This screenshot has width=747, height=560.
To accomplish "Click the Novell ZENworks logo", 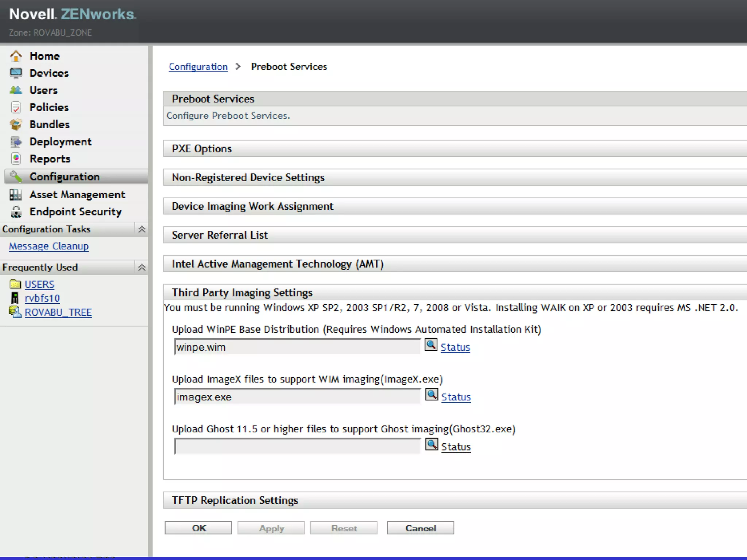I will tap(73, 14).
